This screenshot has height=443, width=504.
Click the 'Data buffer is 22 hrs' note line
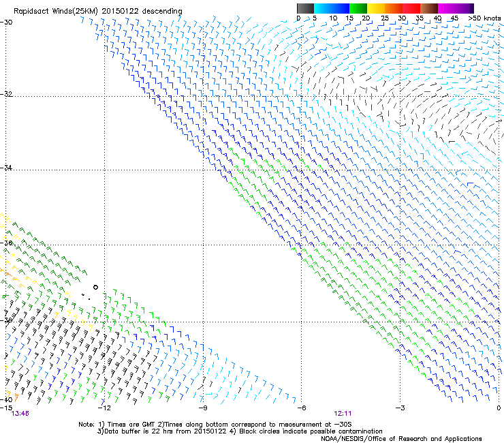[x=240, y=431]
